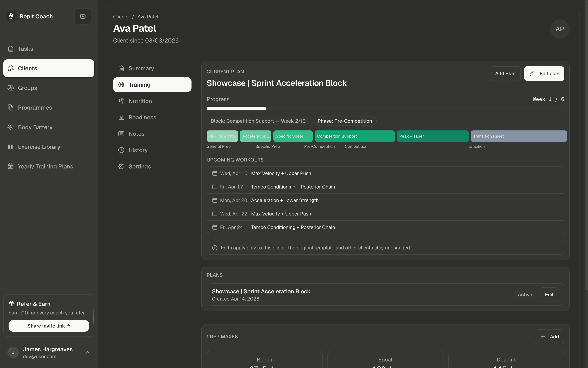
Task: Click calendar icon for Wed, Apr 15
Action: [x=215, y=173]
